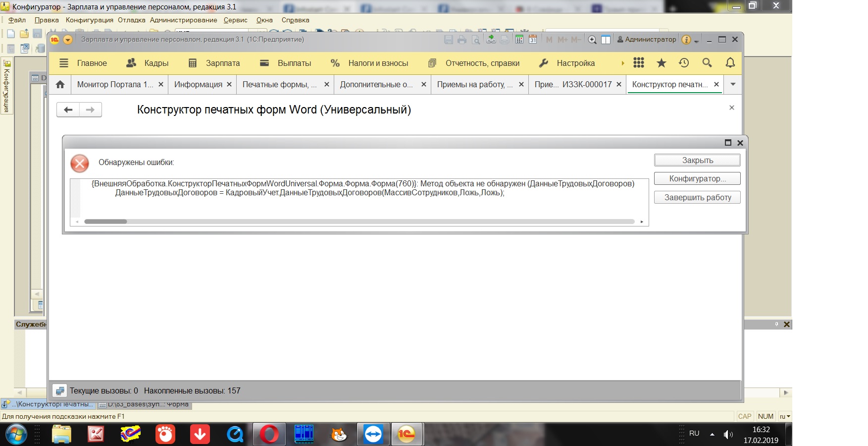
Task: Open Отчетность, справки section
Action: 474,63
